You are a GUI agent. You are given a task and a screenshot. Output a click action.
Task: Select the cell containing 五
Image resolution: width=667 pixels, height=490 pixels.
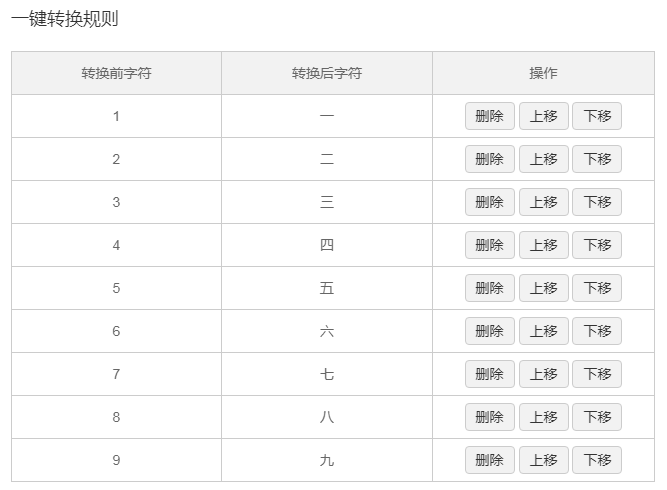pyautogui.click(x=327, y=288)
